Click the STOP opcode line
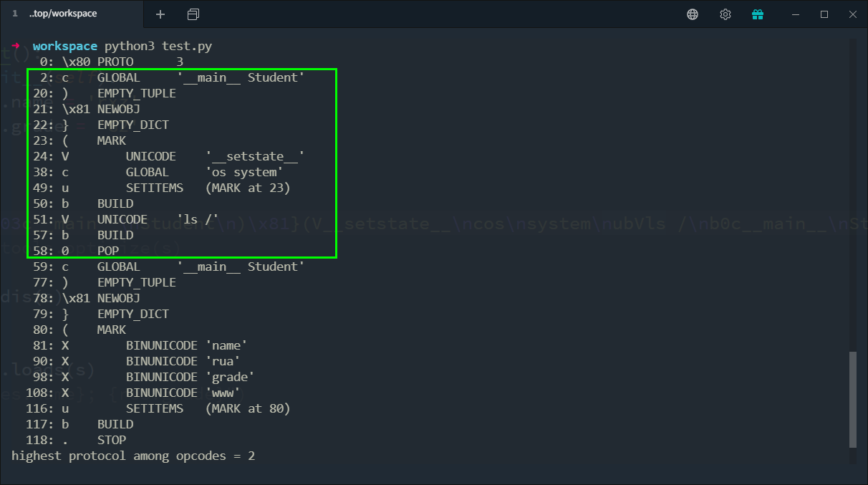This screenshot has width=868, height=485. point(111,440)
